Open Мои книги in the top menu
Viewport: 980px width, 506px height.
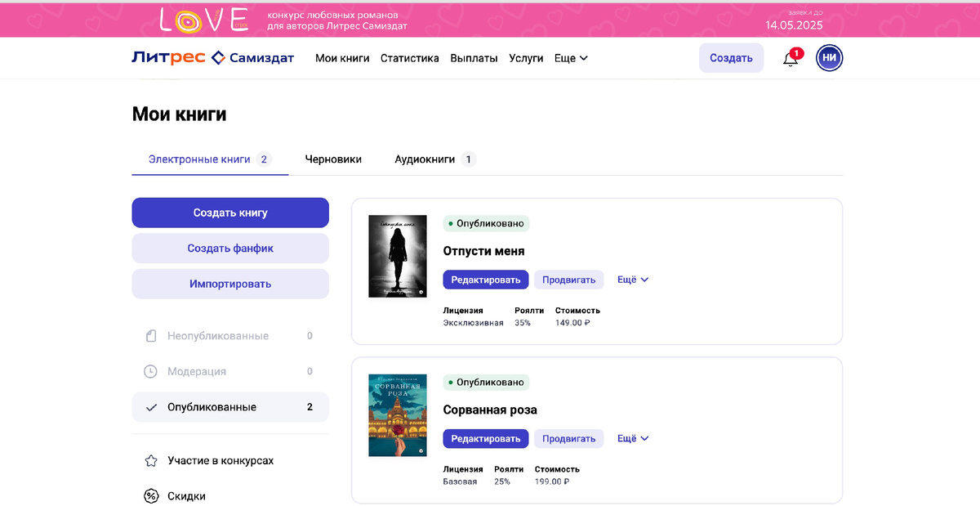tap(342, 58)
